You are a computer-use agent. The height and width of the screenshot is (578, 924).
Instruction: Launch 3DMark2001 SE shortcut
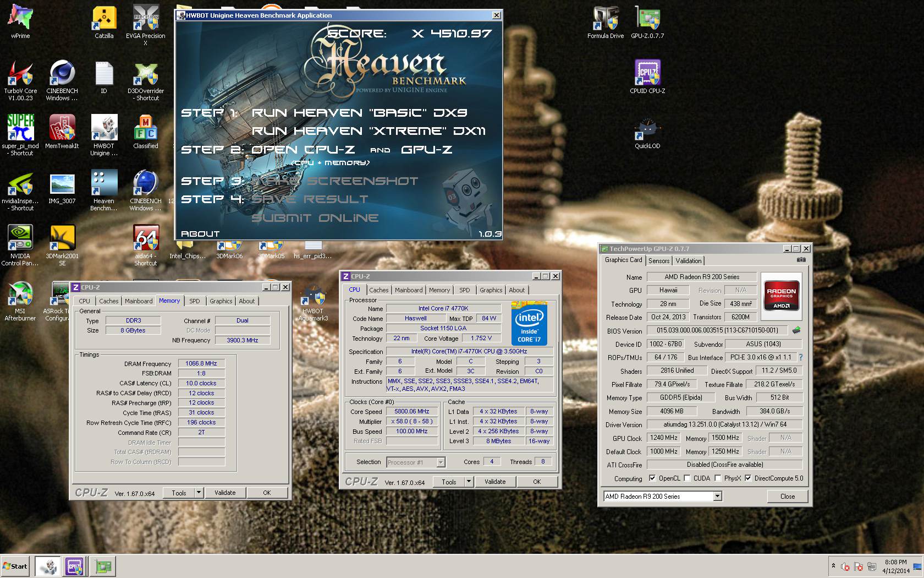62,245
